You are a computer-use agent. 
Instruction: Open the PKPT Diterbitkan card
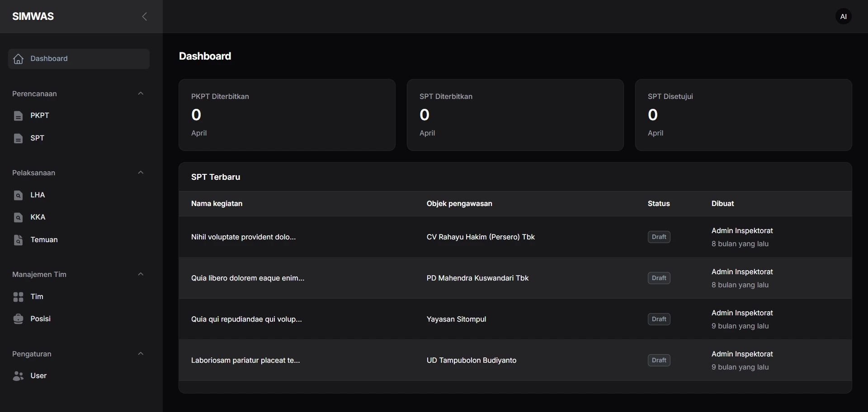(287, 115)
